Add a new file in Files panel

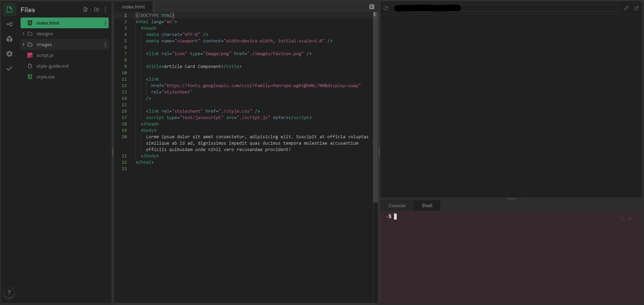click(x=85, y=9)
